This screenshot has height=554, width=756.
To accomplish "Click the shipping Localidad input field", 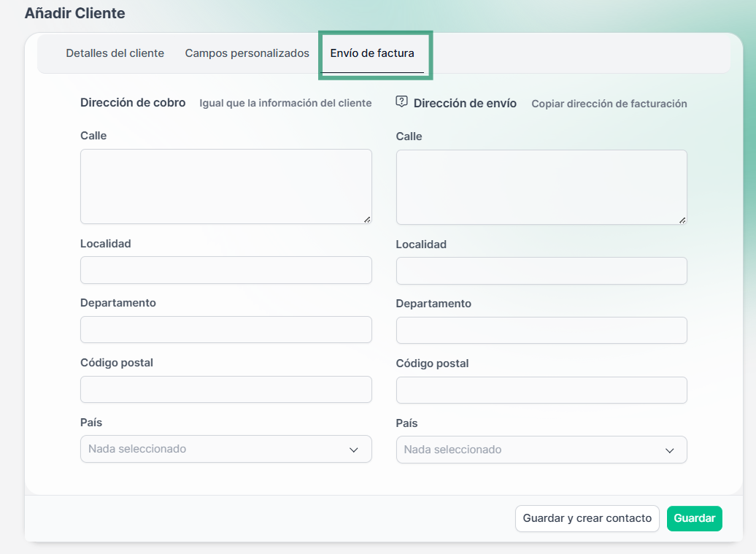I will pos(541,271).
